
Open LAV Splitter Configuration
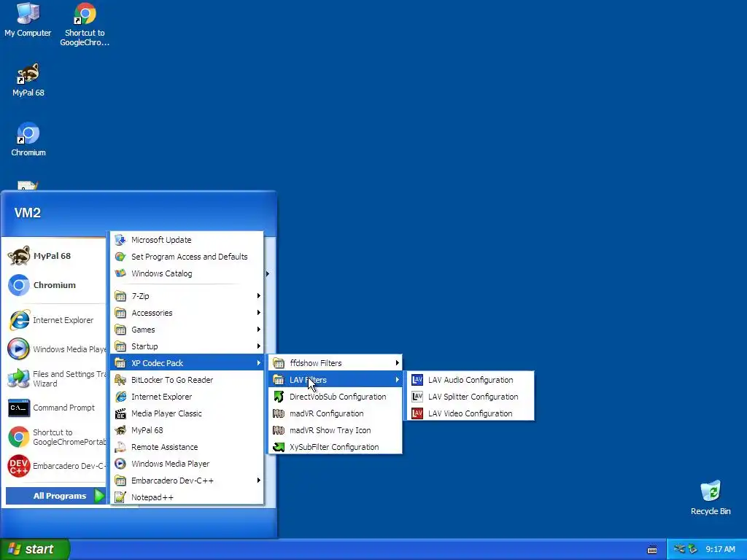pos(471,397)
